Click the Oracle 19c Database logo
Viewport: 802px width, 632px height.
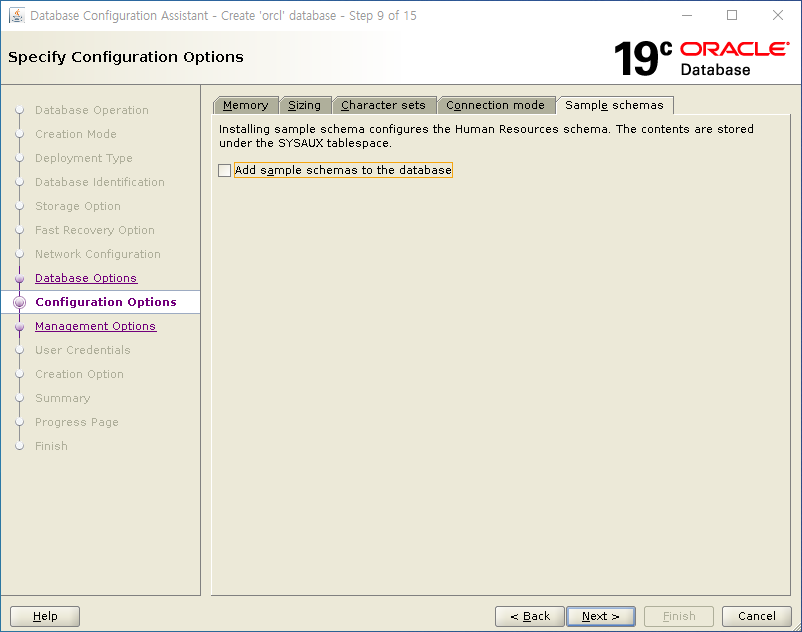coord(701,58)
